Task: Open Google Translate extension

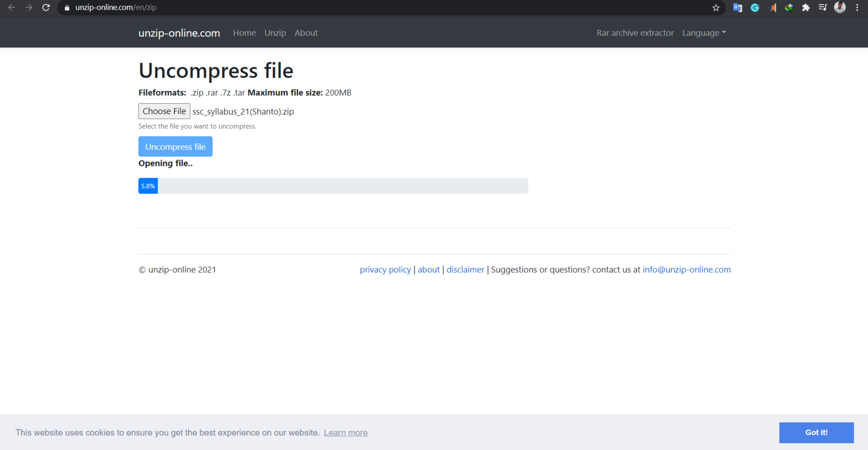Action: pos(737,8)
